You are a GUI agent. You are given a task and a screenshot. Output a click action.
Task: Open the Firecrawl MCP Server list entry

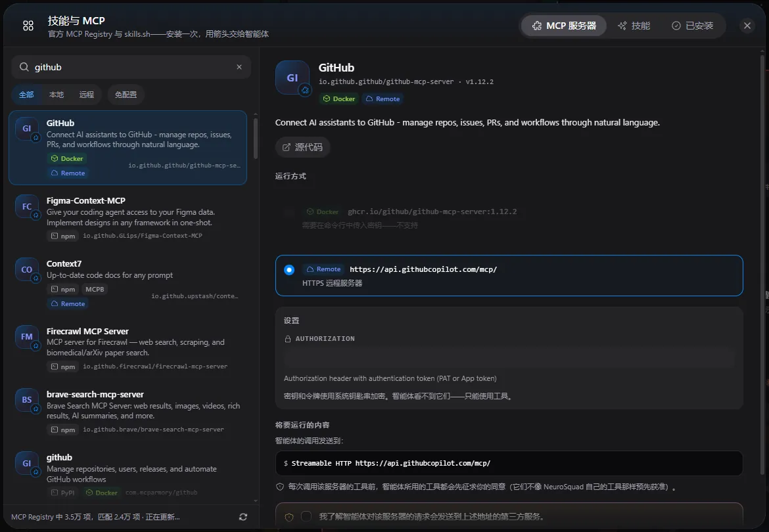point(128,348)
